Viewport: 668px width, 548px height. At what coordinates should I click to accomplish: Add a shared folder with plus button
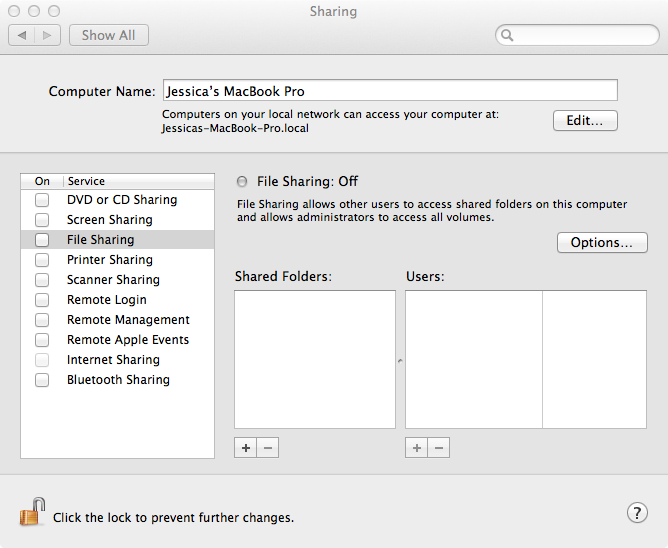pos(246,448)
